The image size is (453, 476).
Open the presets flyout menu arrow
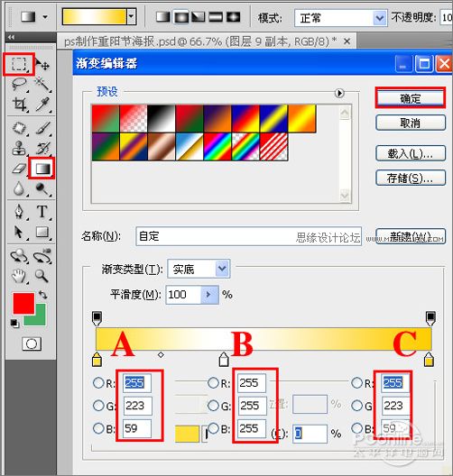pyautogui.click(x=339, y=93)
